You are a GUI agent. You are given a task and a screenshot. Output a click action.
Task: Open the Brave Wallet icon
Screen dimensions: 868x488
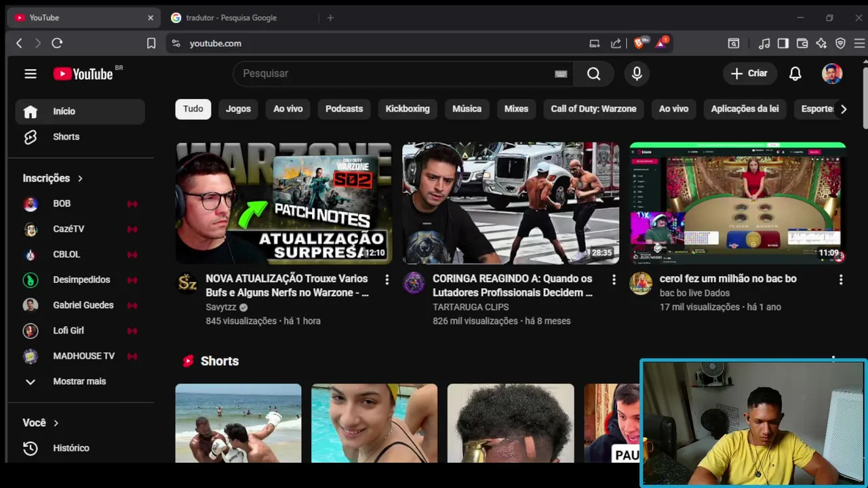coord(802,43)
